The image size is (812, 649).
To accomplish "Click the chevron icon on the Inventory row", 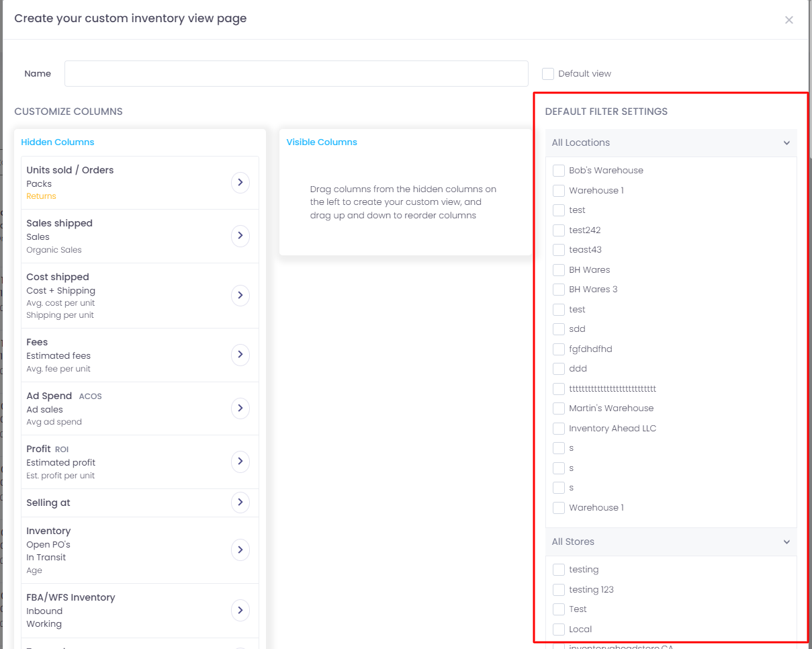I will pyautogui.click(x=240, y=550).
